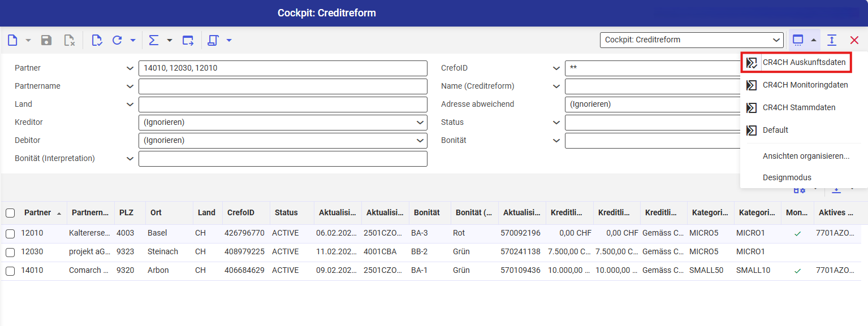
Task: Select the row checkbox for partner 14010
Action: 10,271
